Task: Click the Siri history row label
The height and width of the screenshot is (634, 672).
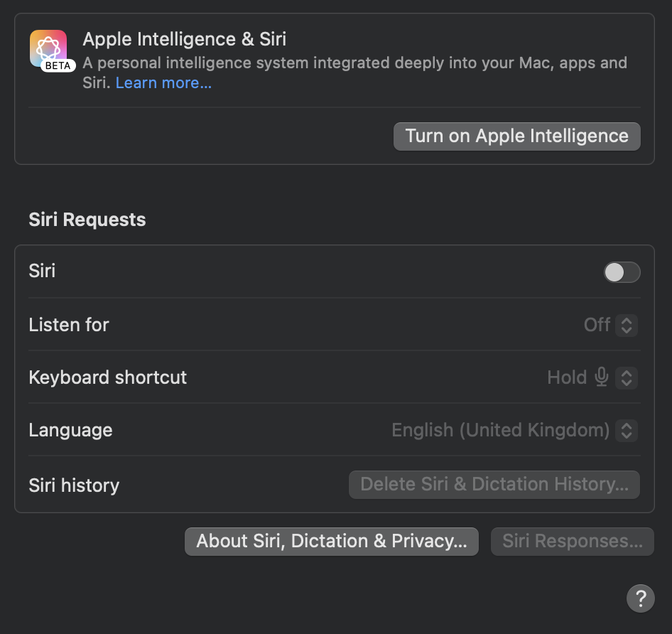Action: click(74, 485)
